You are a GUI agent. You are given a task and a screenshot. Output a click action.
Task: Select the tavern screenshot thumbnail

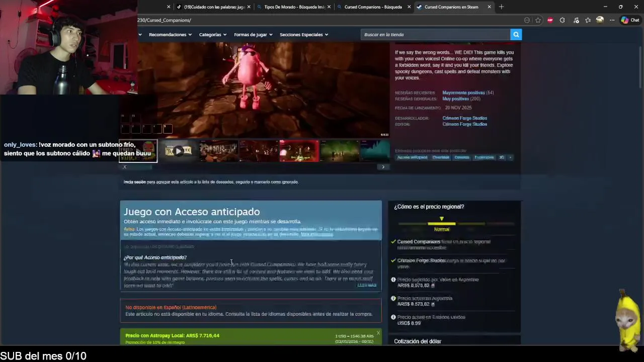(218, 151)
